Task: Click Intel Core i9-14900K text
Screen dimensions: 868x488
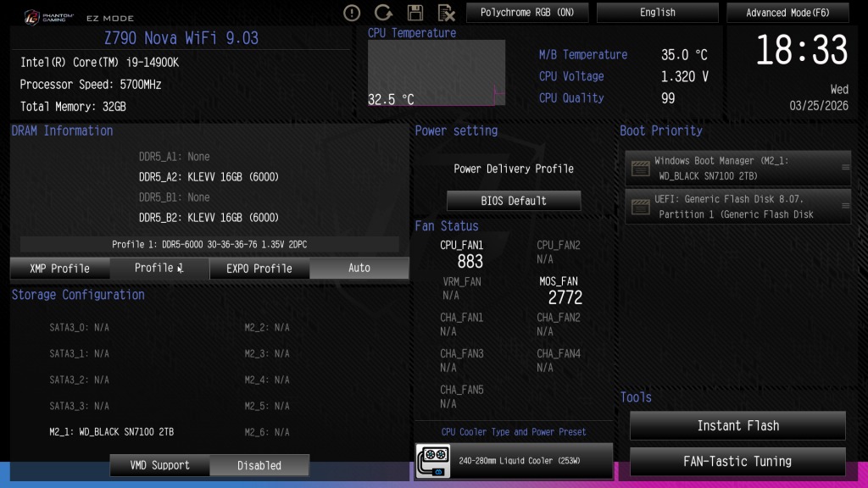Action: (100, 63)
